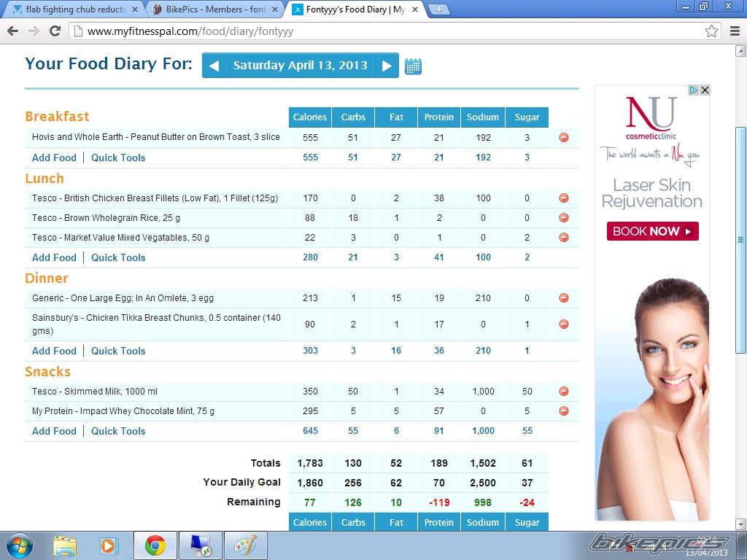747x560 pixels.
Task: Open Windows Start menu
Action: (19, 545)
